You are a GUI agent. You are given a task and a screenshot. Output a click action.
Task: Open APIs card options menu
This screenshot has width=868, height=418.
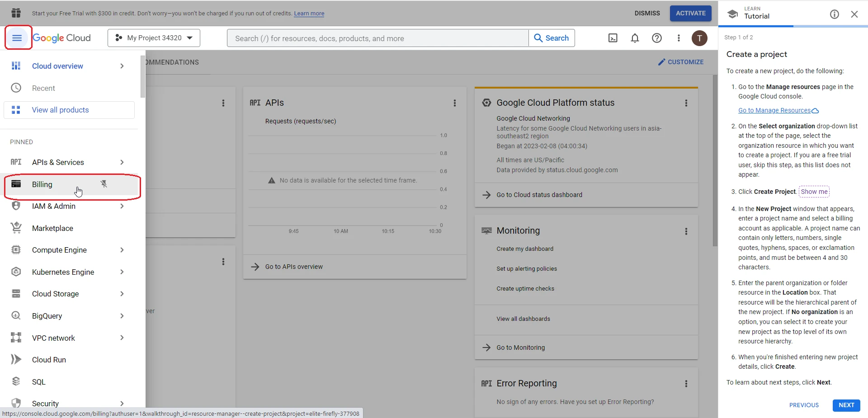(455, 103)
